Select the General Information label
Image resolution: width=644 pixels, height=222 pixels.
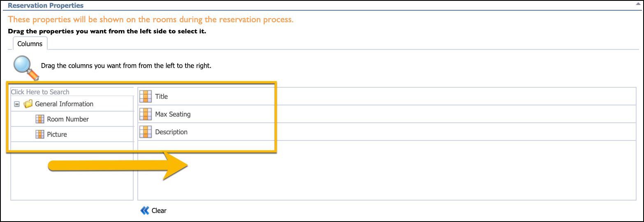(x=64, y=104)
